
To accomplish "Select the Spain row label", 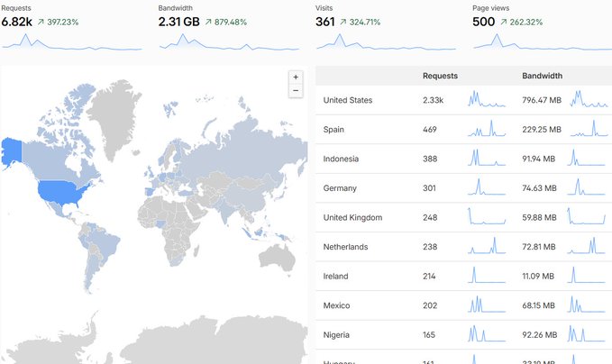I will coord(333,130).
